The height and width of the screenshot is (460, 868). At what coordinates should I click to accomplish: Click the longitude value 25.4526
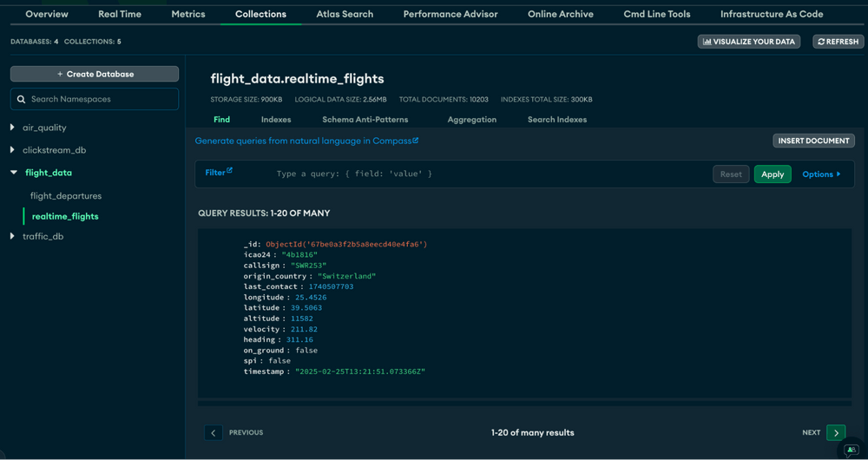[x=311, y=298]
